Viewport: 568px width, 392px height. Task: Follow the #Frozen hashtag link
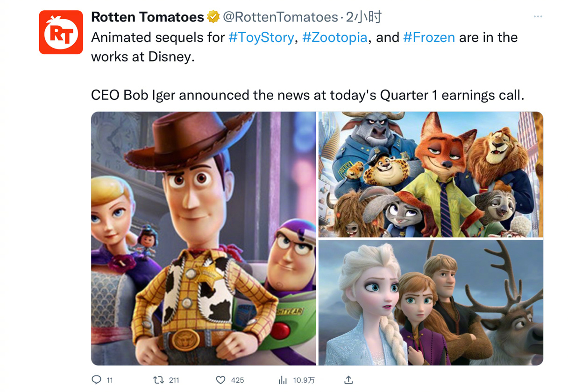tap(429, 37)
